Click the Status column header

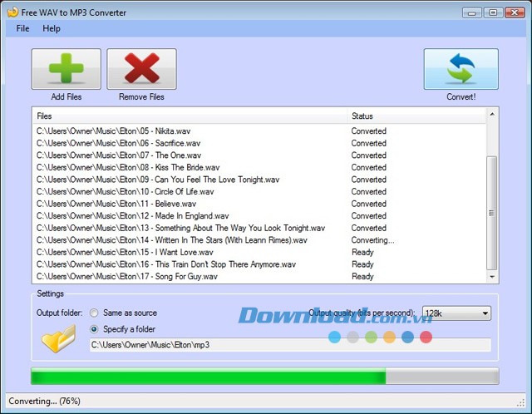coord(416,116)
